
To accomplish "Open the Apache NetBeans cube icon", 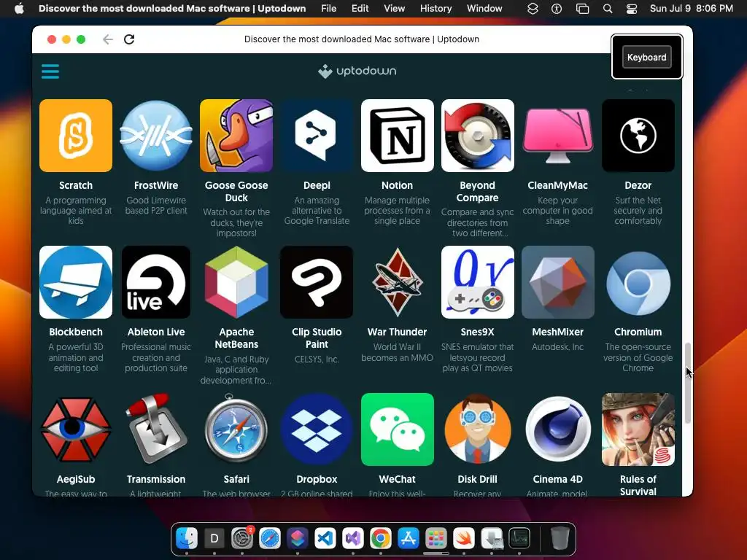I will (236, 282).
